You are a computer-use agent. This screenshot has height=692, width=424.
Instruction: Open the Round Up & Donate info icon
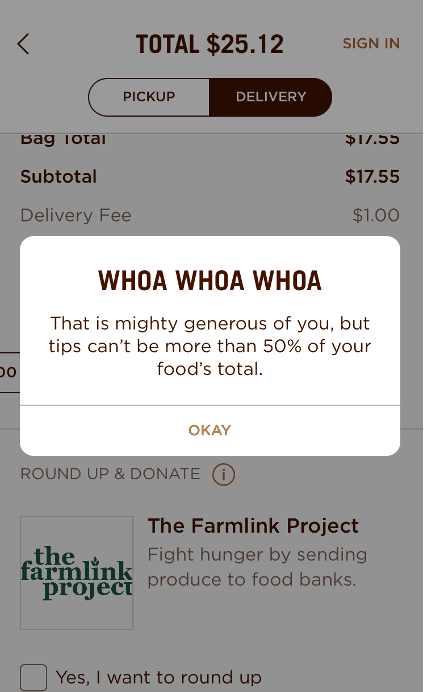coord(224,474)
